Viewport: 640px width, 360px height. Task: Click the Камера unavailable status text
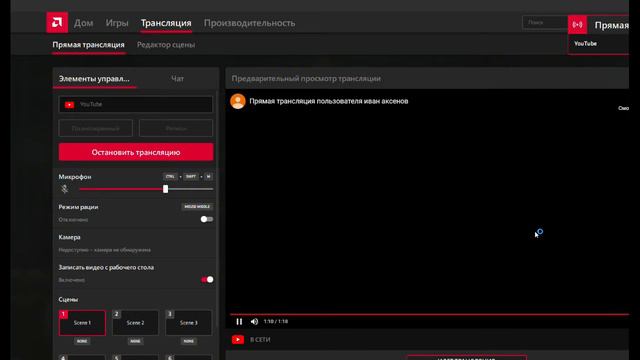[104, 250]
